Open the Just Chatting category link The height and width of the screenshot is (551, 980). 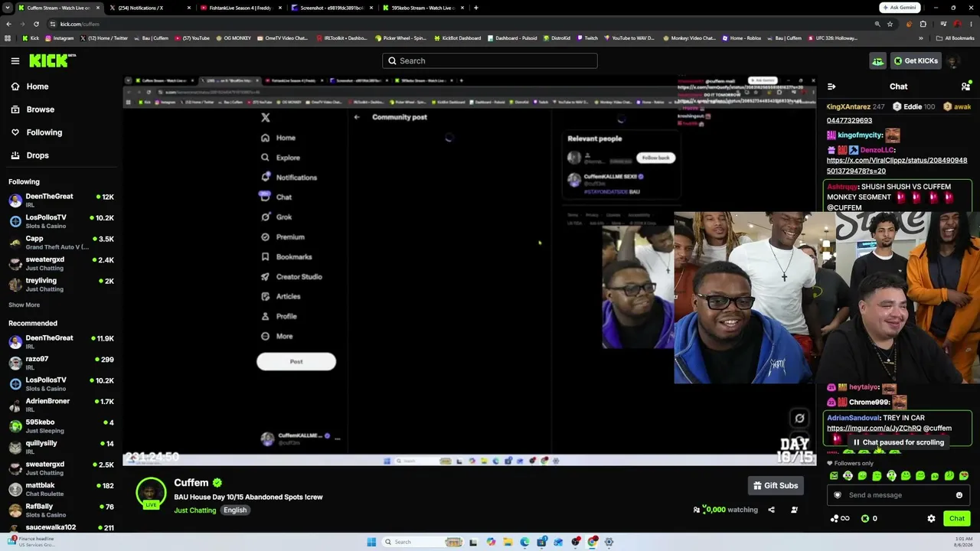tap(195, 510)
